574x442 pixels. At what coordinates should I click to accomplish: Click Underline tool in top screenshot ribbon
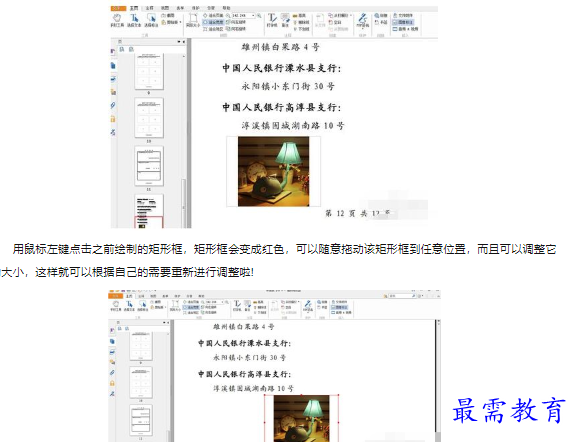[302, 29]
